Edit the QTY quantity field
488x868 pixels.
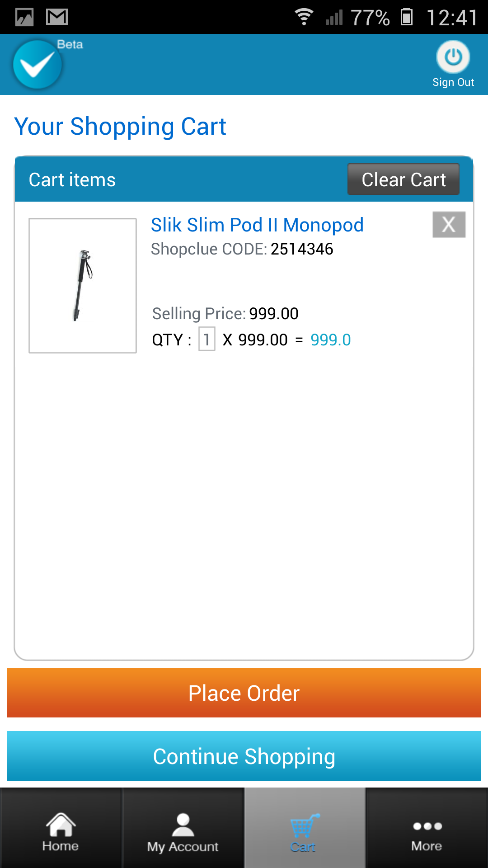(207, 339)
